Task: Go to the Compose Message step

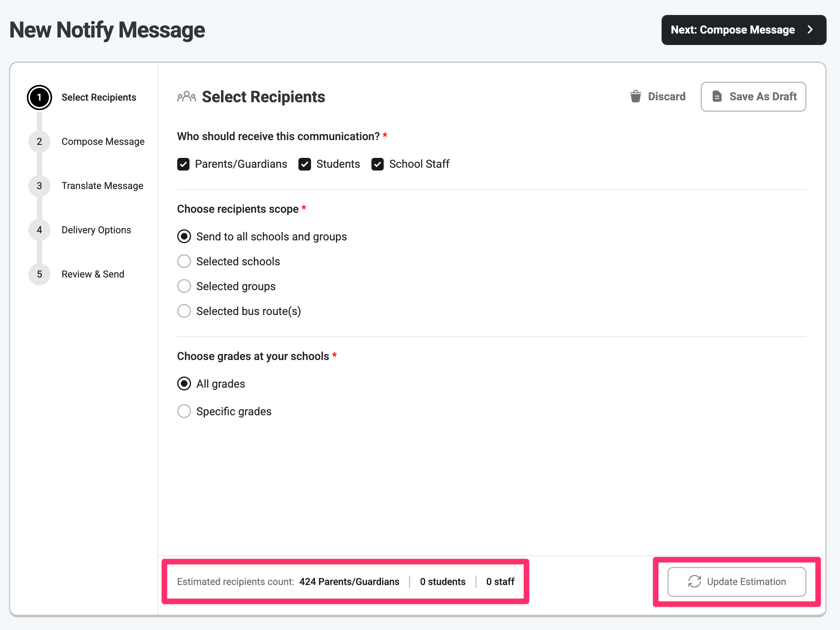Action: (x=103, y=142)
